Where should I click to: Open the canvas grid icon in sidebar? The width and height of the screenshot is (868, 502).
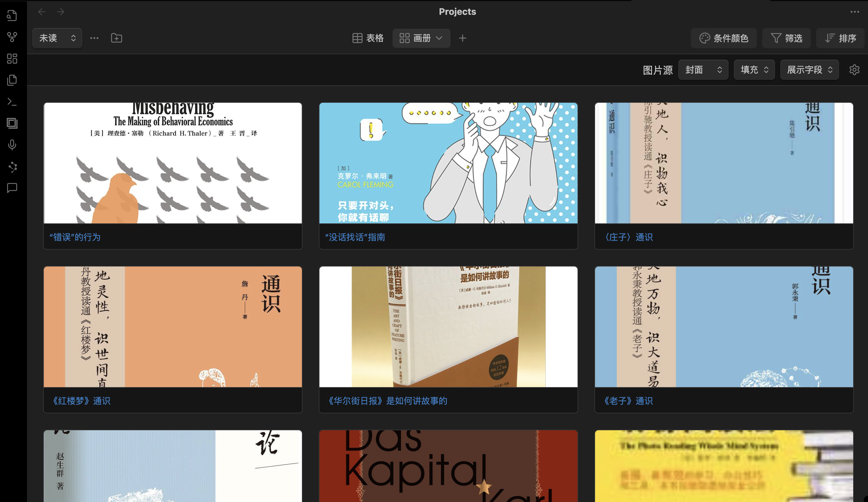pyautogui.click(x=12, y=59)
